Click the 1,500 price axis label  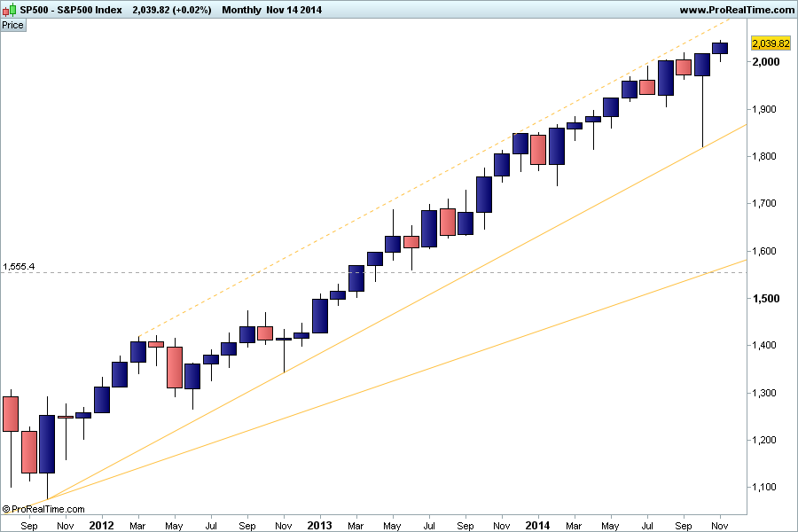[x=766, y=298]
